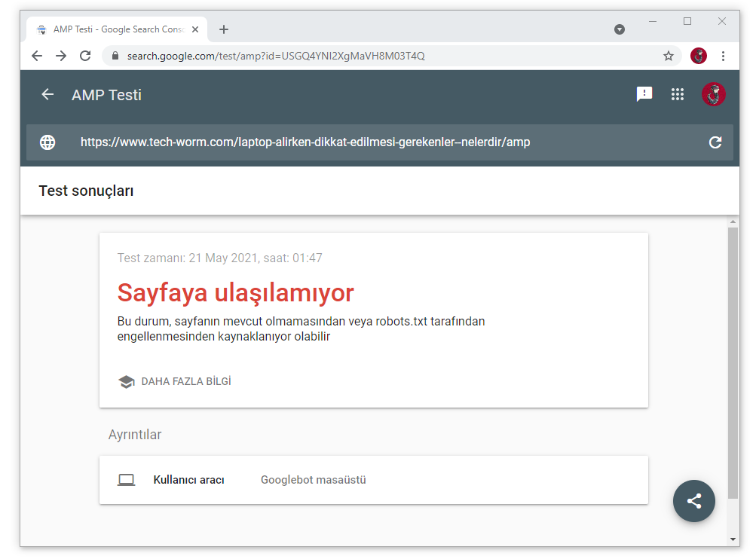Click the refresh test icon in URL bar
The height and width of the screenshot is (559, 756).
pos(715,142)
